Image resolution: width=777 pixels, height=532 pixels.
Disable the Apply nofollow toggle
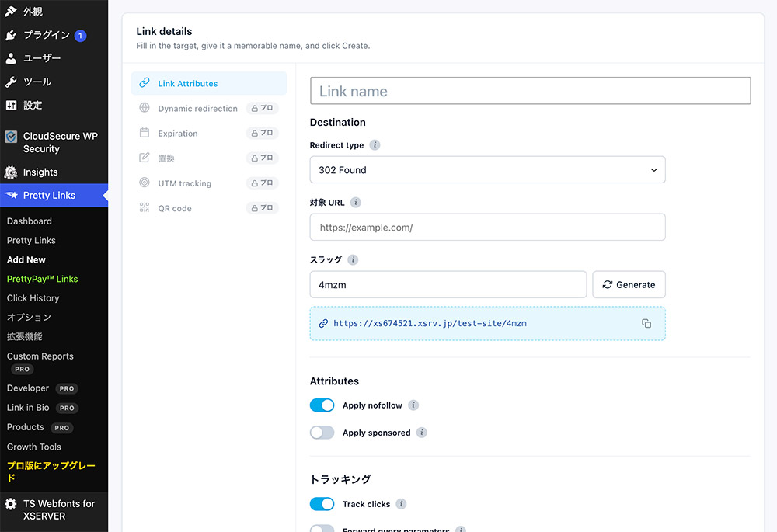tap(322, 405)
